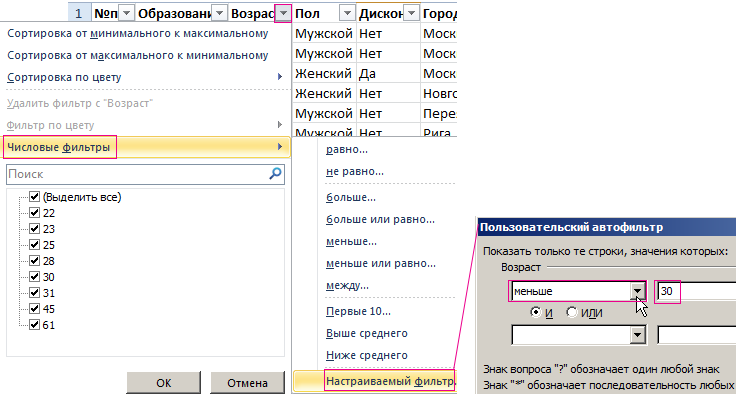Uncheck the value 30 checkbox
The width and height of the screenshot is (736, 396).
point(34,276)
